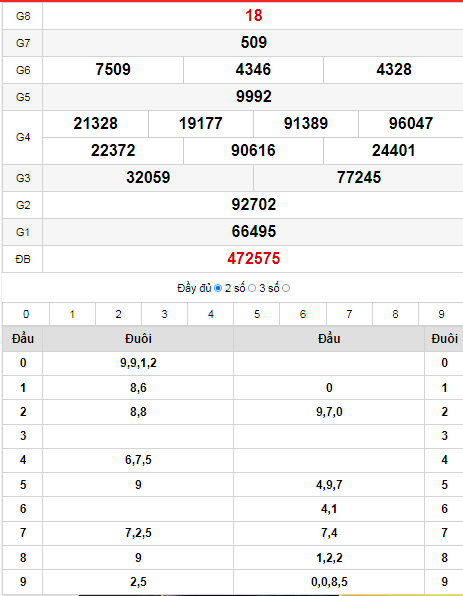Click the G3 prize number 32059
The height and width of the screenshot is (596, 463).
coord(148,178)
